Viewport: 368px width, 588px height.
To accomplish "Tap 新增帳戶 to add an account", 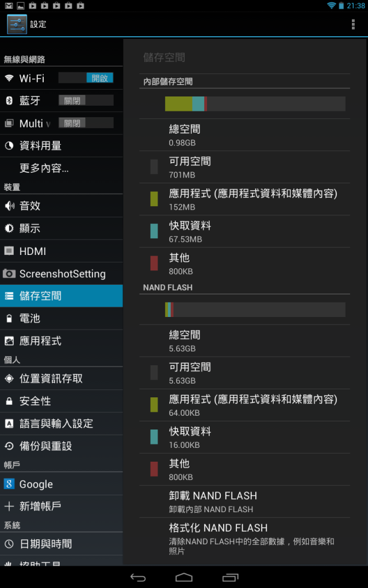I will (61, 506).
